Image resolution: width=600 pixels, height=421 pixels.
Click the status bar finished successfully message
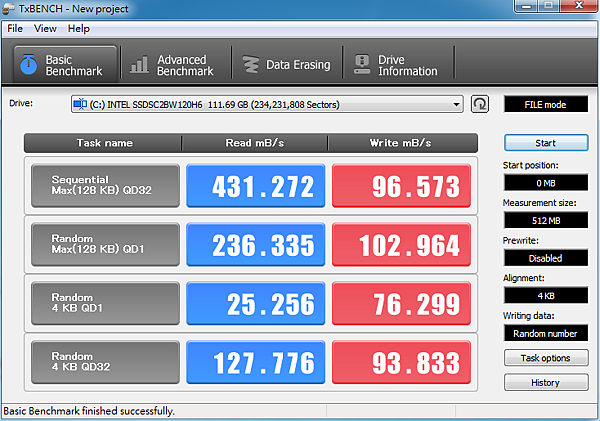(x=89, y=411)
